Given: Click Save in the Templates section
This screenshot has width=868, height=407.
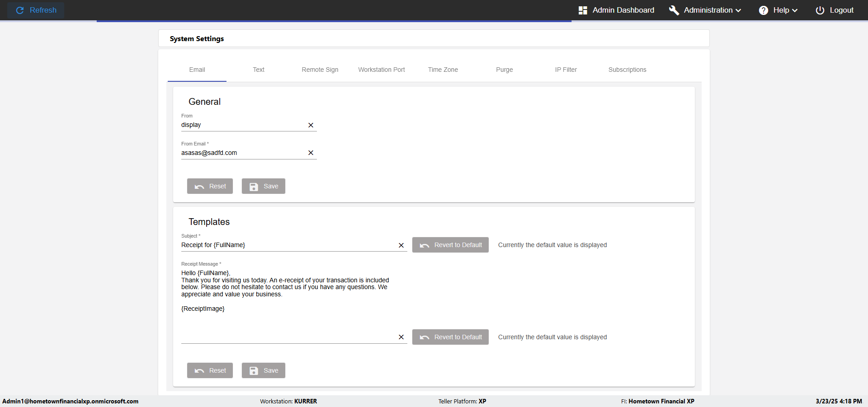Looking at the screenshot, I should (264, 370).
